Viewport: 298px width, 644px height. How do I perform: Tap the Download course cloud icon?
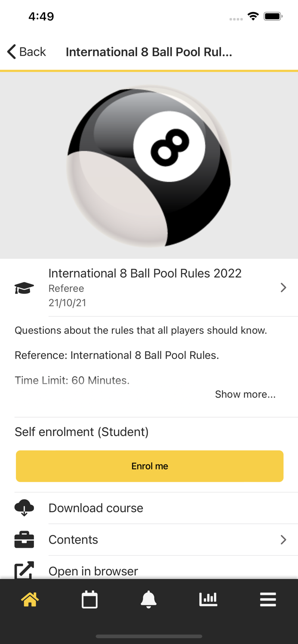(25, 508)
